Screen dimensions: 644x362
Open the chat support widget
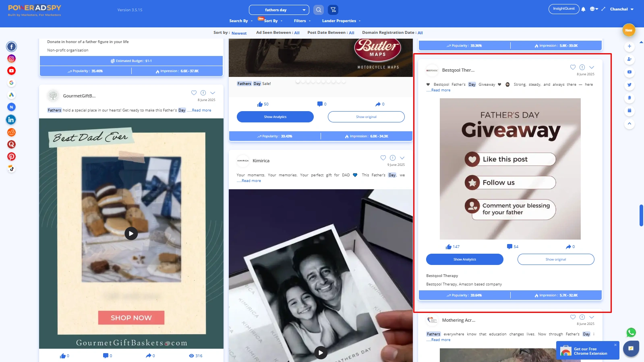(x=631, y=349)
